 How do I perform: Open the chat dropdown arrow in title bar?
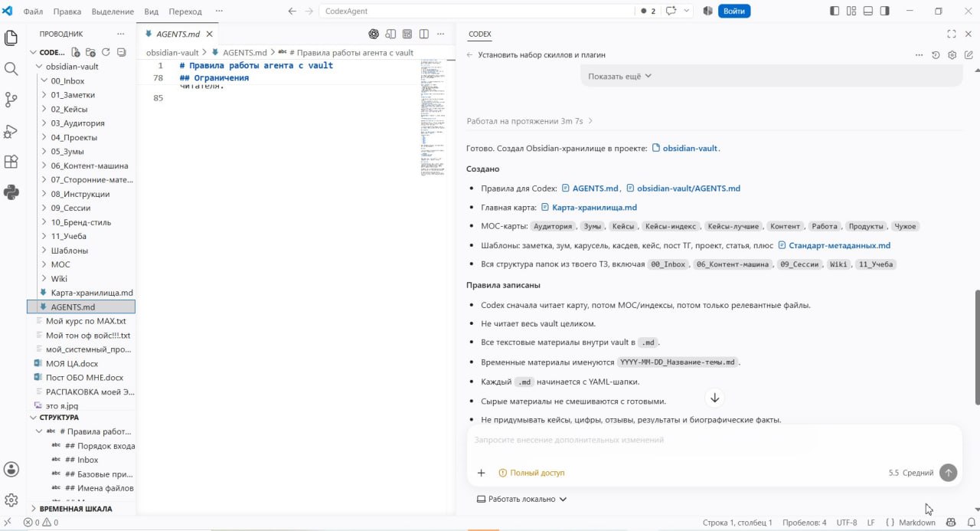click(x=686, y=11)
